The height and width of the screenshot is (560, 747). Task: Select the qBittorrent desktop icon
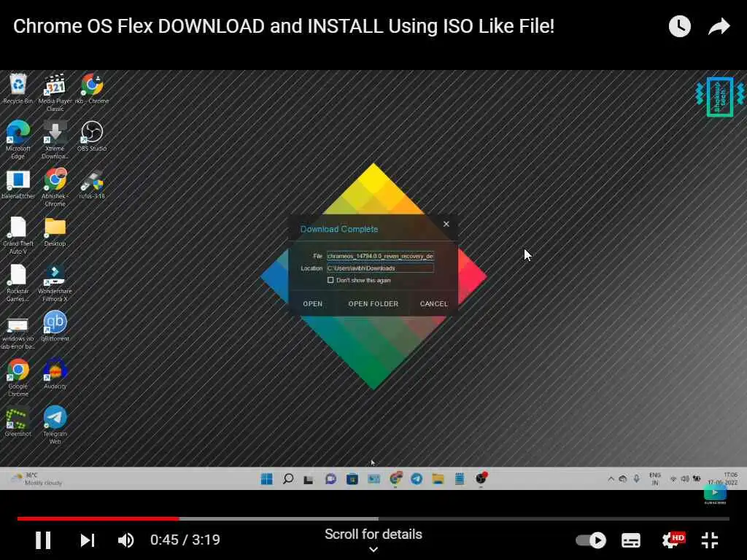55,327
